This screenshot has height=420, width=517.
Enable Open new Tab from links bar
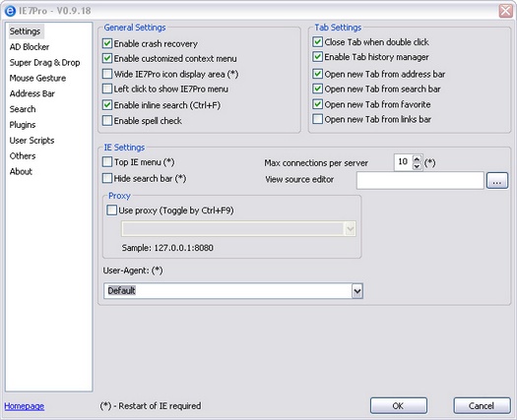coord(317,119)
